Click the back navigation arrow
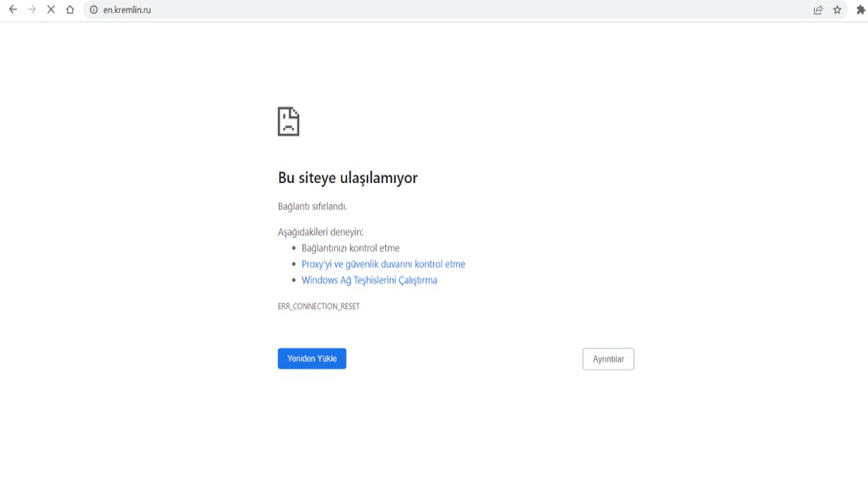 [12, 9]
